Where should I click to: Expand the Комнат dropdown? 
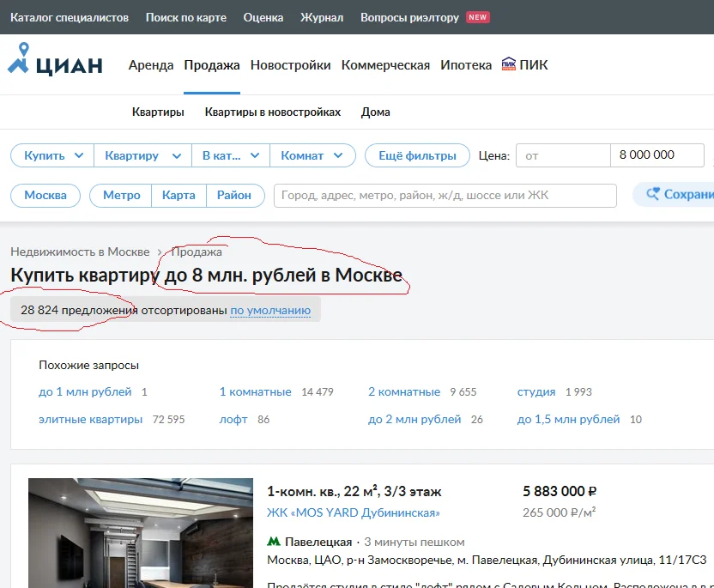(x=312, y=155)
